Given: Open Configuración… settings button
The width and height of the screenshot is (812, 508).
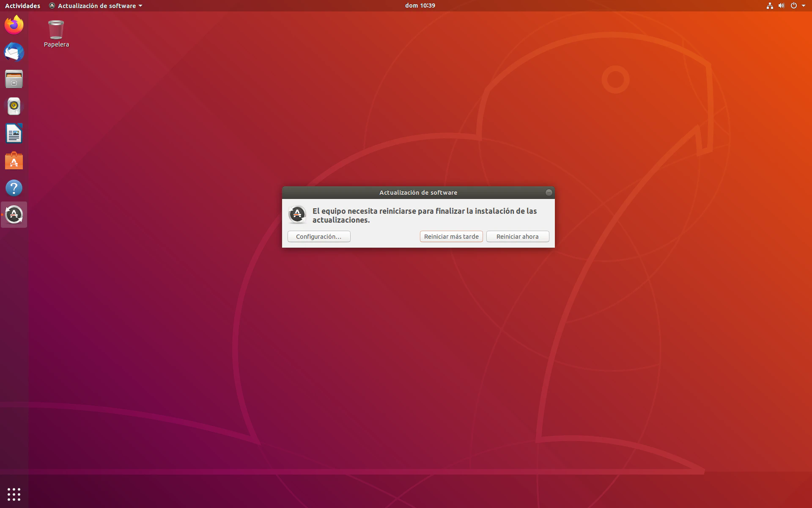Looking at the screenshot, I should [319, 236].
